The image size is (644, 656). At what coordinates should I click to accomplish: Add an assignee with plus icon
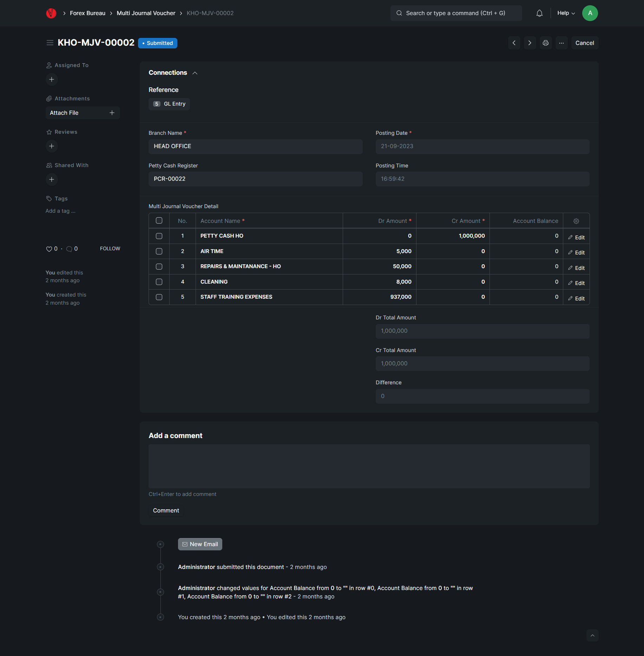coord(52,79)
